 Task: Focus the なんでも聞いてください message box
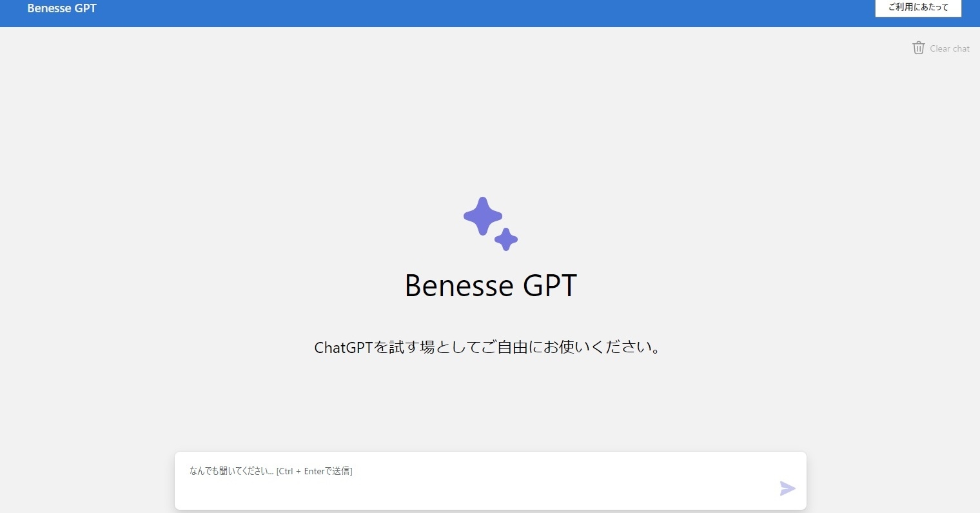(490, 481)
